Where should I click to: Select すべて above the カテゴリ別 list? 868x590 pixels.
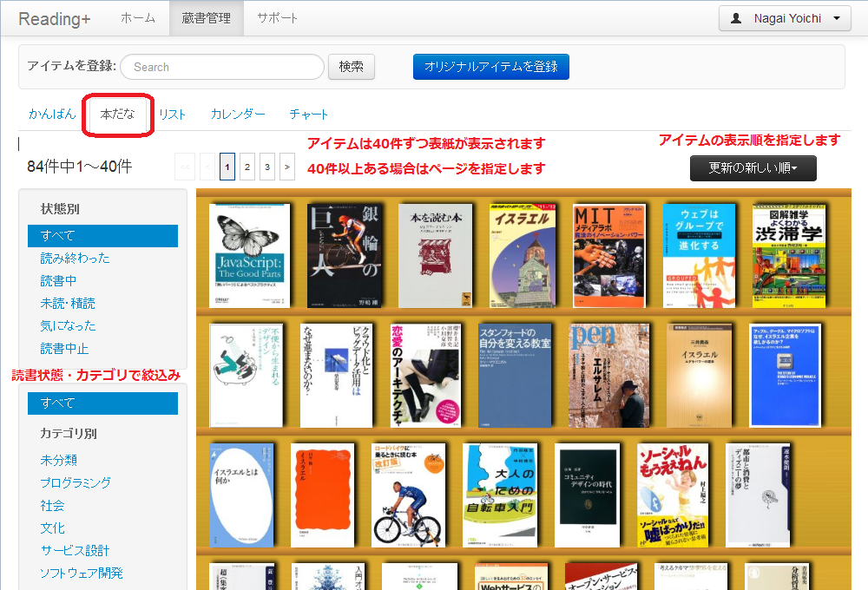[103, 403]
